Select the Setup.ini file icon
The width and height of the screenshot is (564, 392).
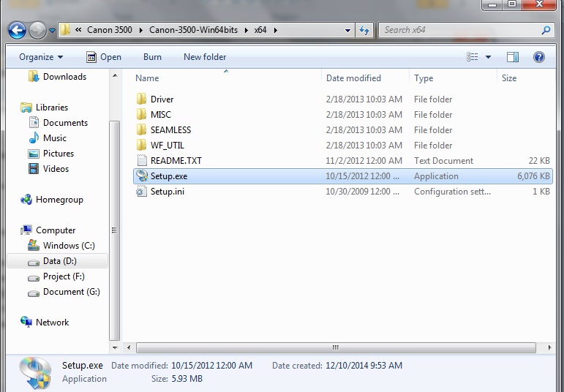(141, 192)
